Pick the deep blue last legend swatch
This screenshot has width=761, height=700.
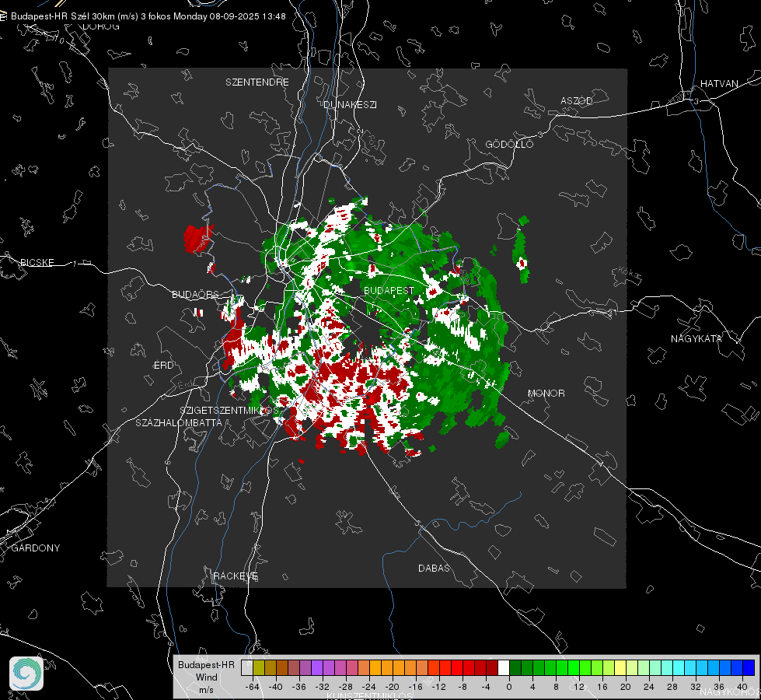[749, 668]
